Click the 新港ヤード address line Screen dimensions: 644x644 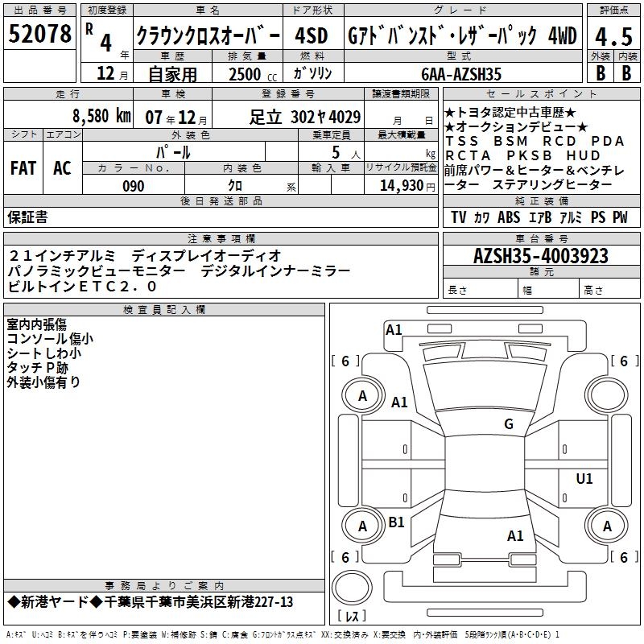tap(151, 602)
